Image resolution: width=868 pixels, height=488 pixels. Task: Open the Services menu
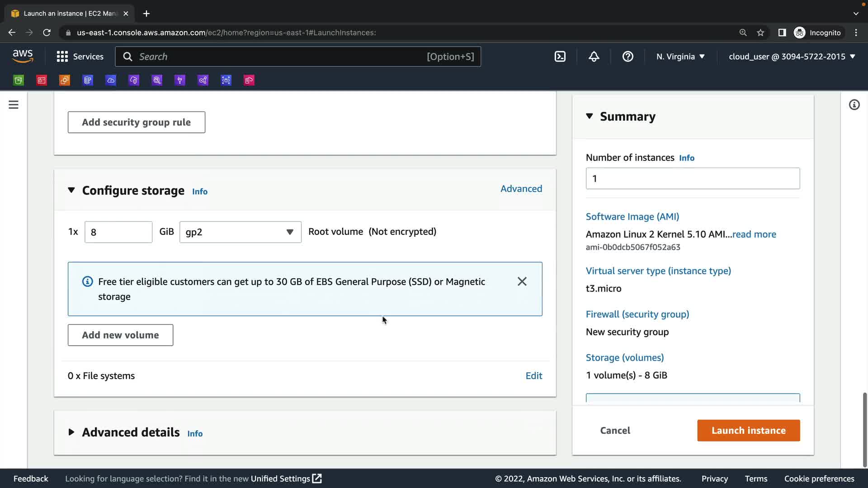80,56
